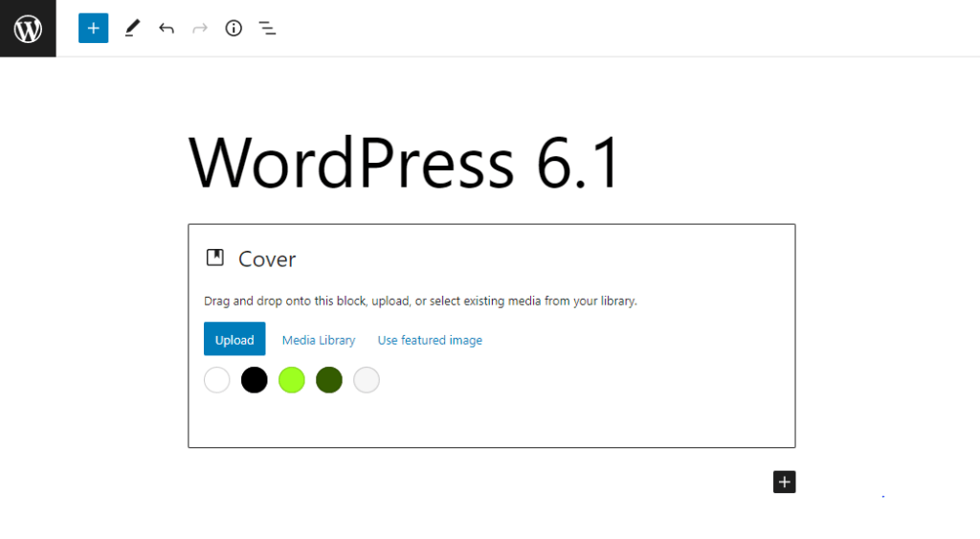The image size is (980, 539).
Task: Pick the black color swatch
Action: (x=255, y=379)
